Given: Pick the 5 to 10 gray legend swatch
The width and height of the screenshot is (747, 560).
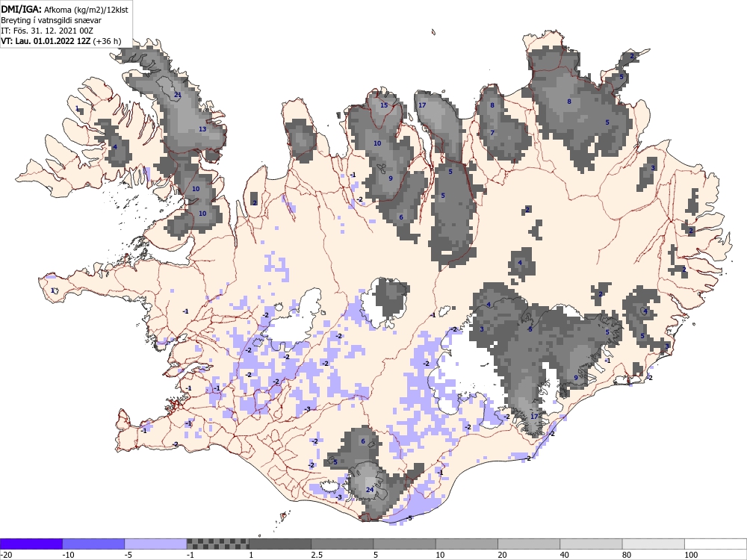Looking at the screenshot, I should [404, 544].
